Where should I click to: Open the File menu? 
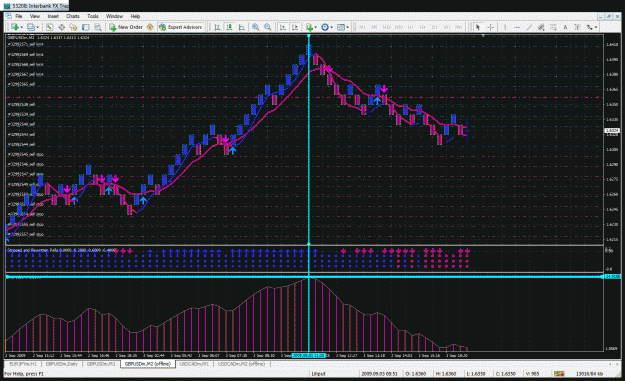(x=19, y=16)
